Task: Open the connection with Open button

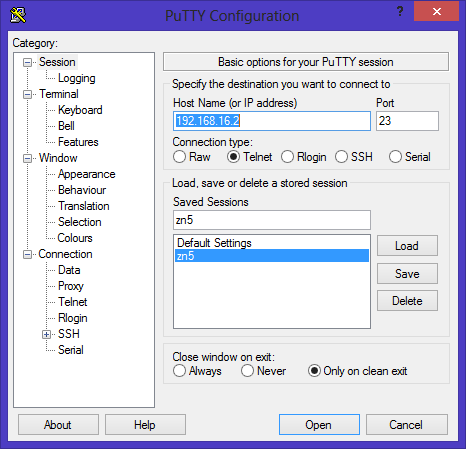Action: [x=319, y=425]
